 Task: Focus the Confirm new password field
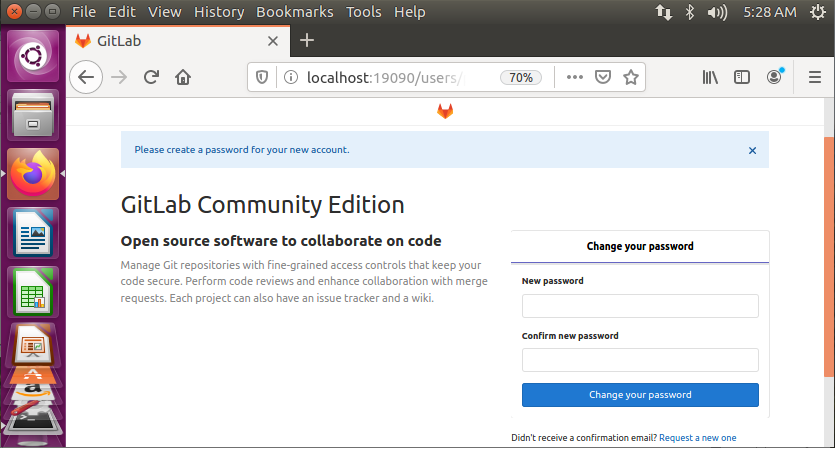coord(640,361)
